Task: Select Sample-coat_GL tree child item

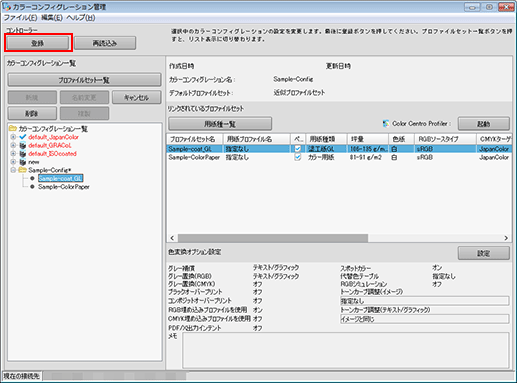Action: point(60,178)
